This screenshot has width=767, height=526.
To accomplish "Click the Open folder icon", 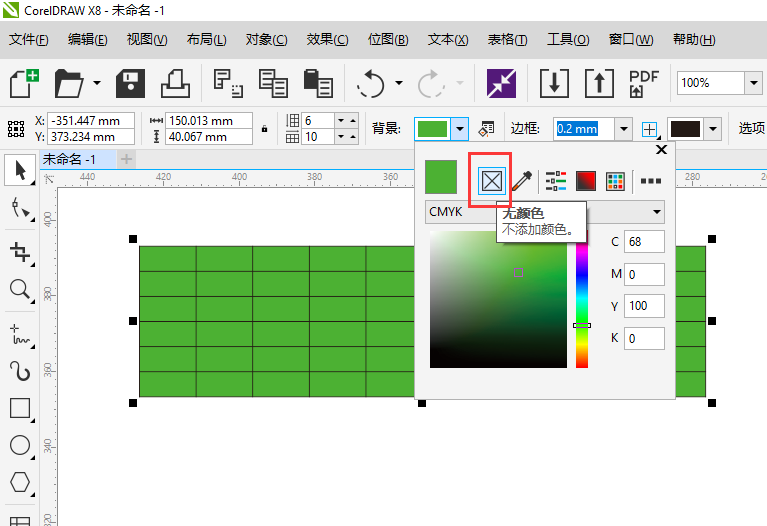I will (68, 83).
